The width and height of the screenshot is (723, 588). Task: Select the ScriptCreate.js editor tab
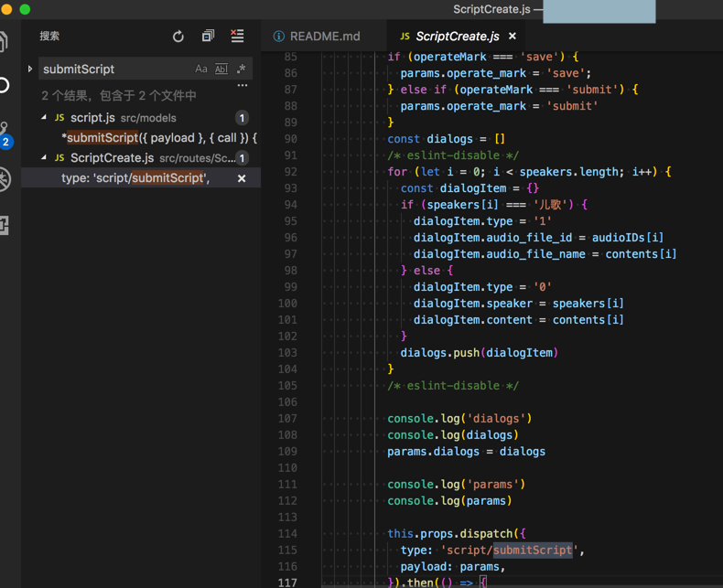point(457,37)
